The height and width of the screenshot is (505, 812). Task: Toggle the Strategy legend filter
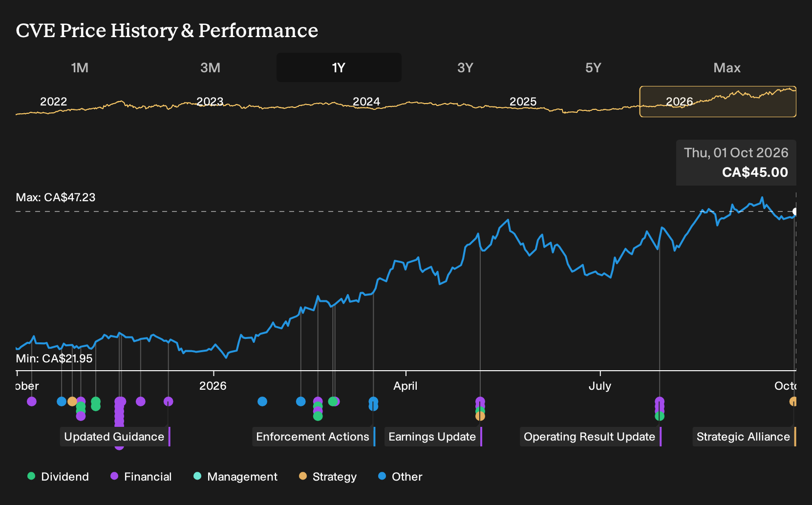tap(328, 477)
